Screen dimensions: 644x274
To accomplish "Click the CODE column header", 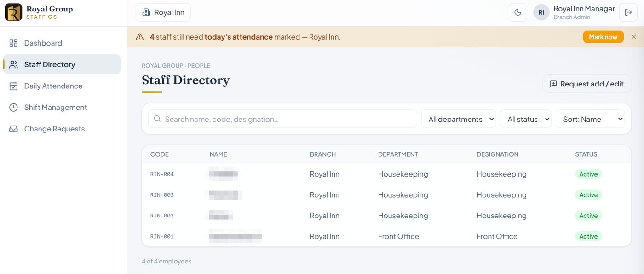I will point(160,154).
